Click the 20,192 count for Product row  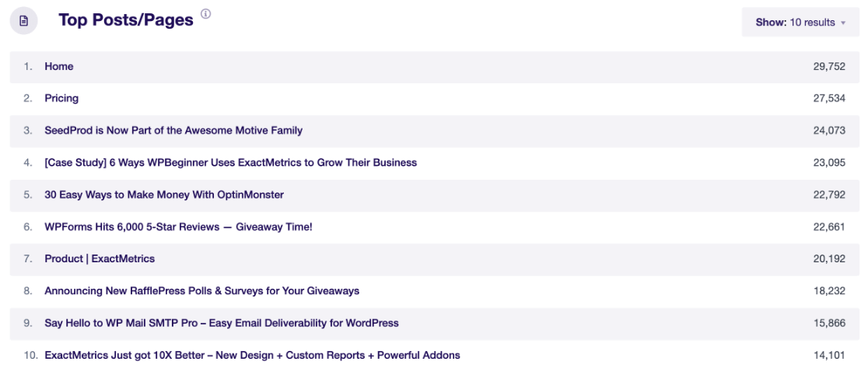pyautogui.click(x=829, y=258)
